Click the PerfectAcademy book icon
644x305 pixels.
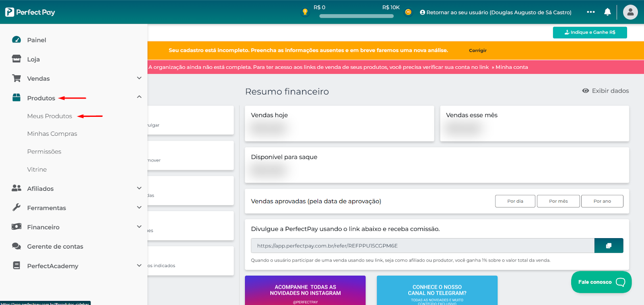pyautogui.click(x=17, y=265)
